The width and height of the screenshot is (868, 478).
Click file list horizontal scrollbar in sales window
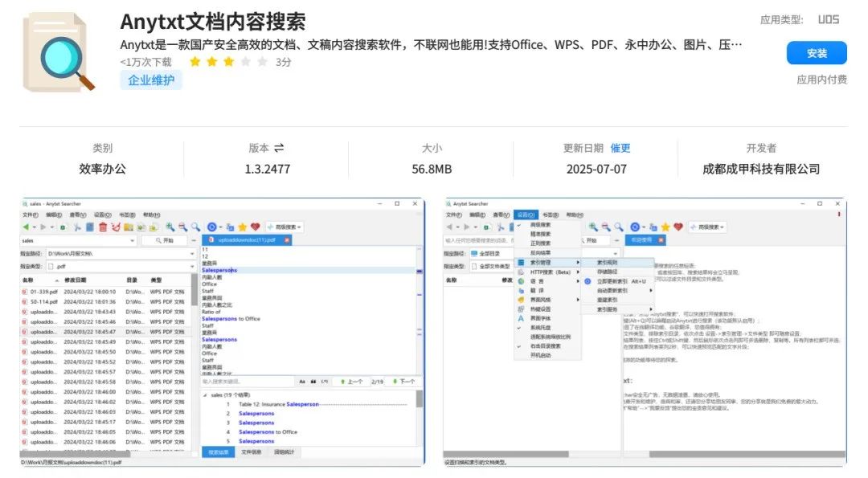[x=75, y=453]
